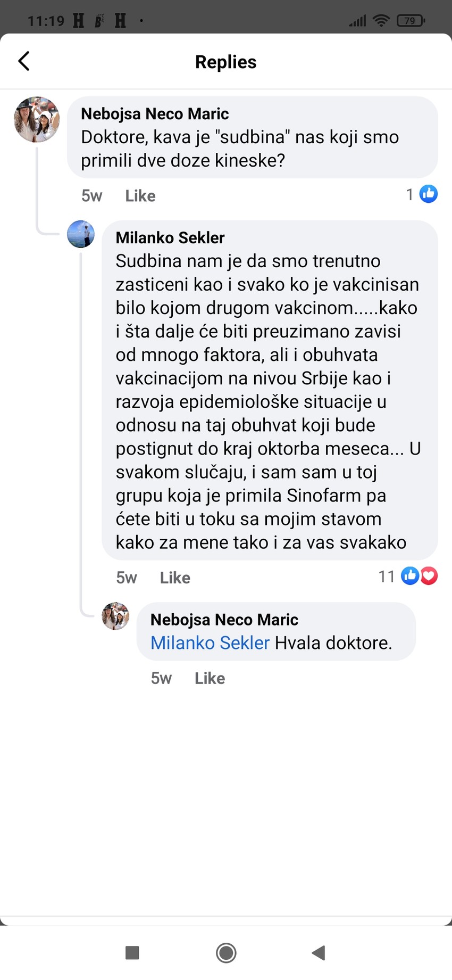
Task: Like the comment about two Chinese doses
Action: 140,196
